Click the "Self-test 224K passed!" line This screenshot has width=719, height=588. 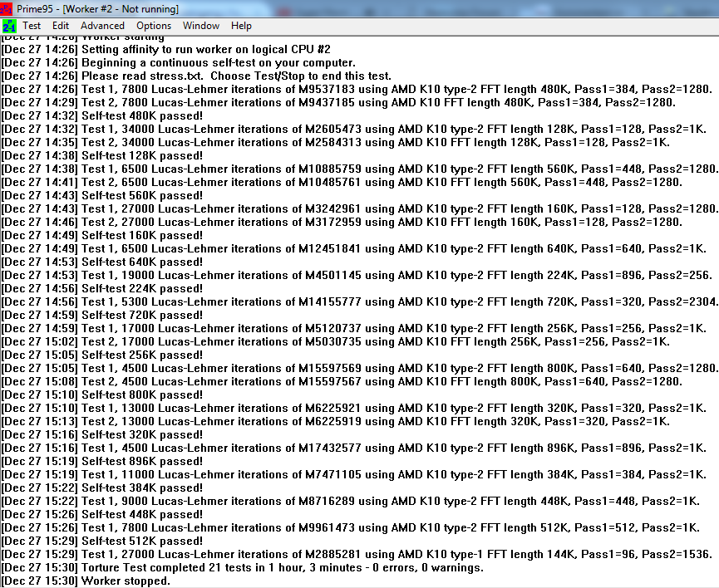101,289
